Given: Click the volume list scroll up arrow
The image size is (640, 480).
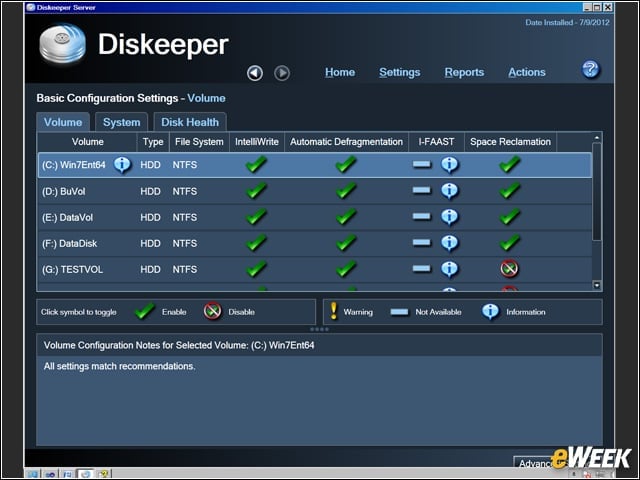Looking at the screenshot, I should (x=597, y=138).
